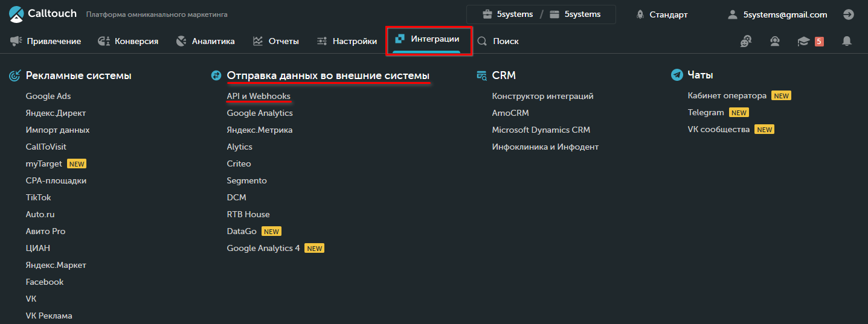The width and height of the screenshot is (868, 324).
Task: Open Criteo integration
Action: pyautogui.click(x=239, y=164)
